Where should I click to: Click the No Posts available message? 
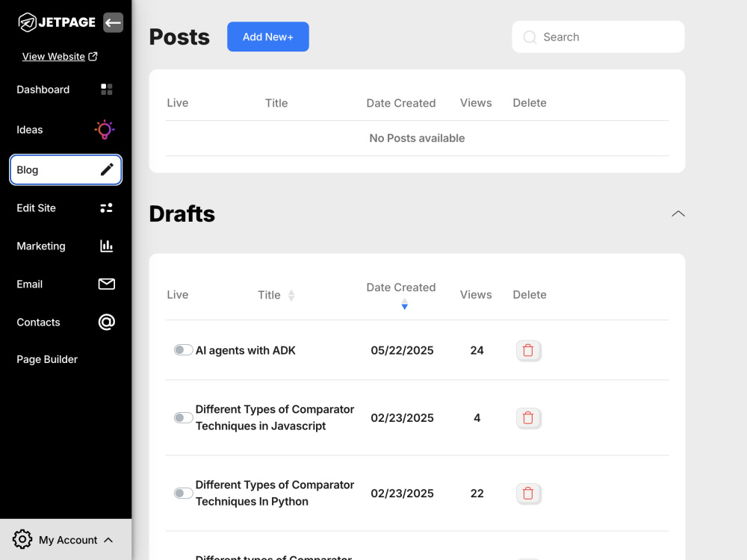[417, 138]
